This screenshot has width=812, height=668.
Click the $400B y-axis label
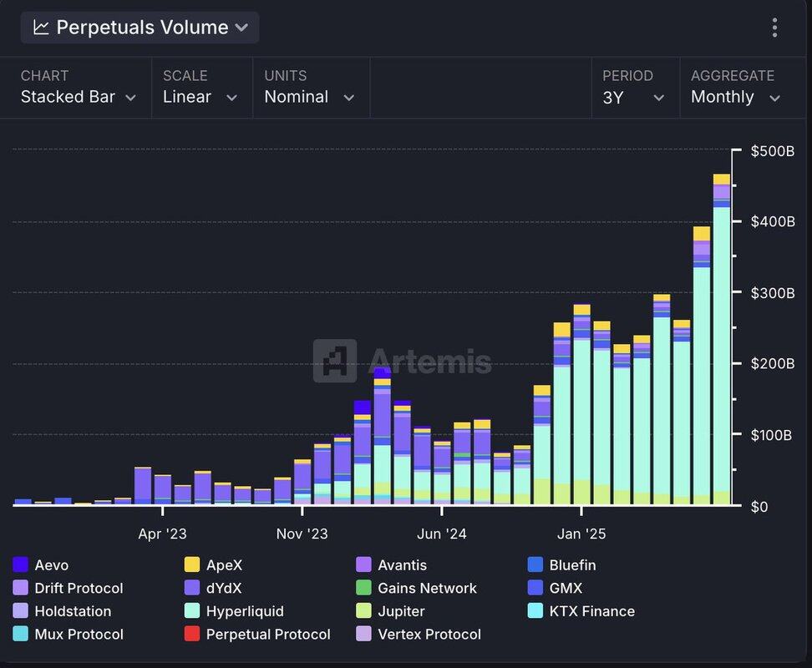772,221
